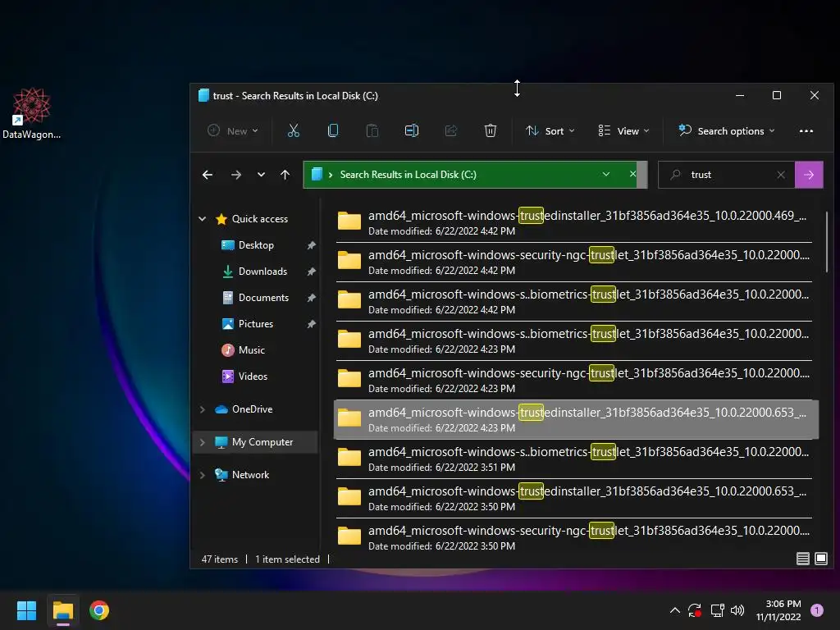Click the Delete trash can icon
840x630 pixels.
click(x=491, y=130)
